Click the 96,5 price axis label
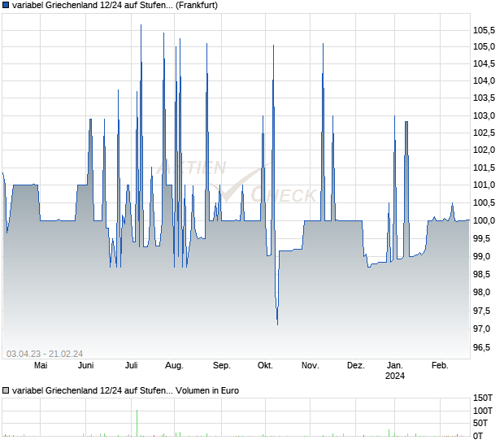 click(x=483, y=347)
